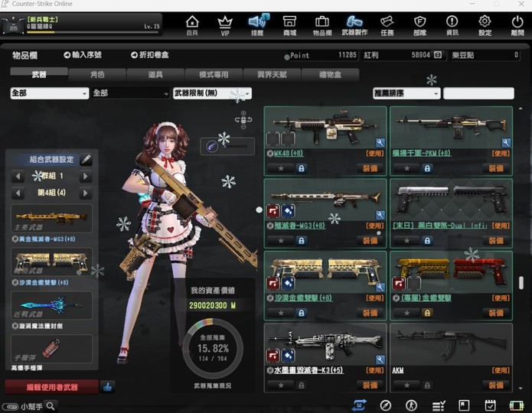This screenshot has height=413, width=532.
Task: Toggle the 小幫手 helper switch
Action: coord(11,406)
